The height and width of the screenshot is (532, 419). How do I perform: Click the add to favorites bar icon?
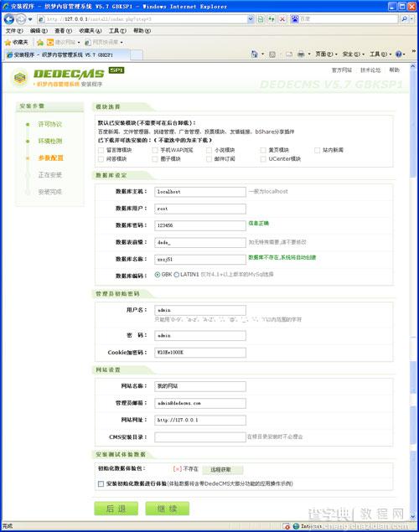coord(40,42)
